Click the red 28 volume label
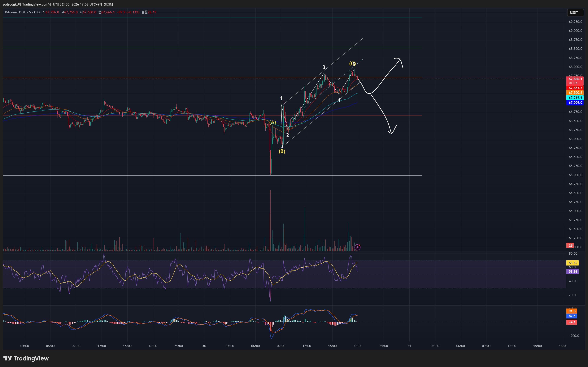 point(570,245)
